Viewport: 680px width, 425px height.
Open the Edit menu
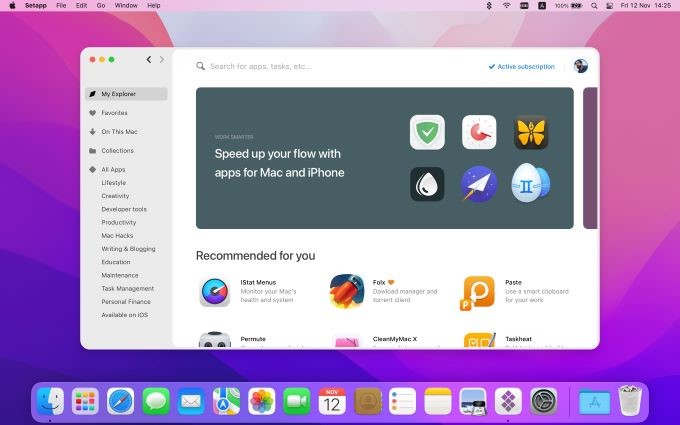coord(82,6)
